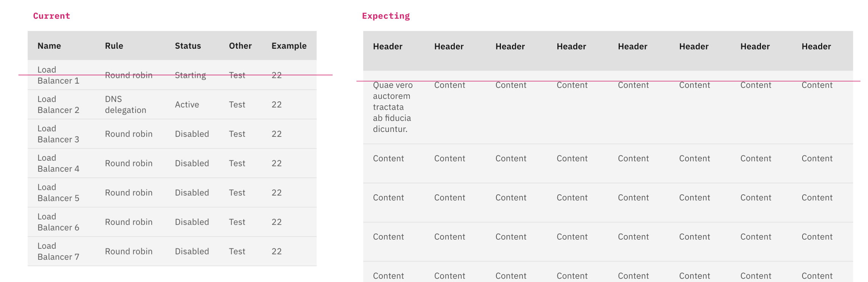Click the 'Current' section title
Viewport: 868px width, 282px height.
(51, 16)
